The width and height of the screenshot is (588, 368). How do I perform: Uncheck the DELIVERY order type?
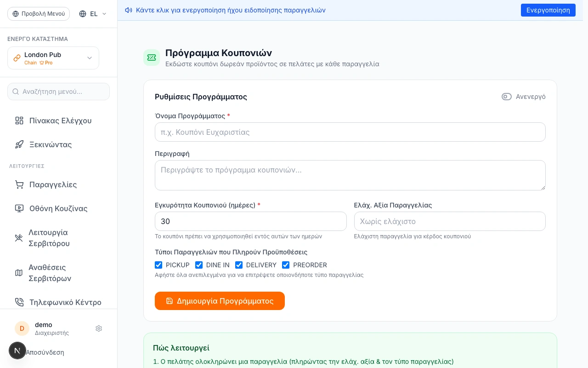point(239,265)
